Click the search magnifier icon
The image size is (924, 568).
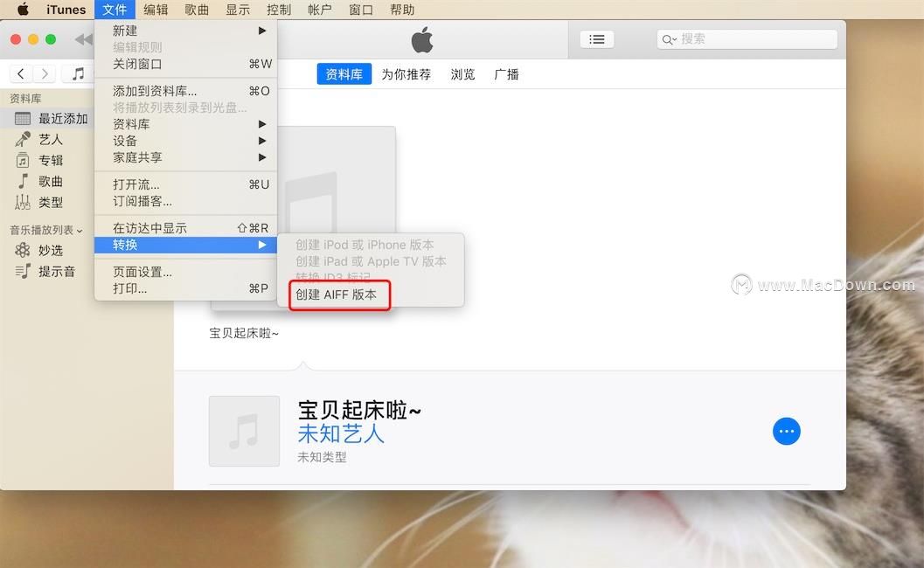668,39
